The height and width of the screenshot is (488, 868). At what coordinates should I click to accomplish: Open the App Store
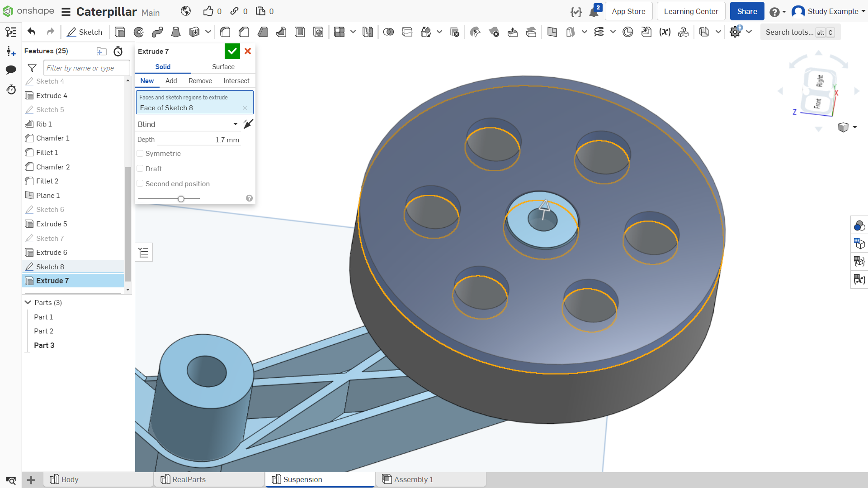(x=628, y=11)
